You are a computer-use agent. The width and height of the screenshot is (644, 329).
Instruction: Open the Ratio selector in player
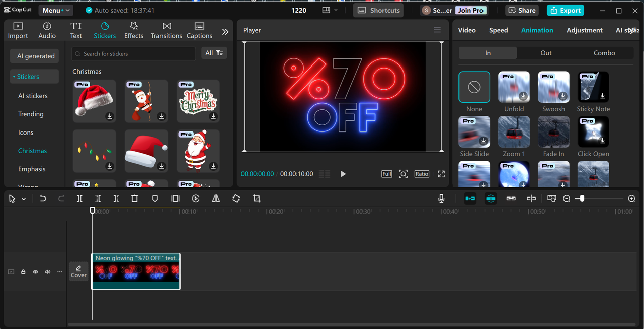pos(422,174)
